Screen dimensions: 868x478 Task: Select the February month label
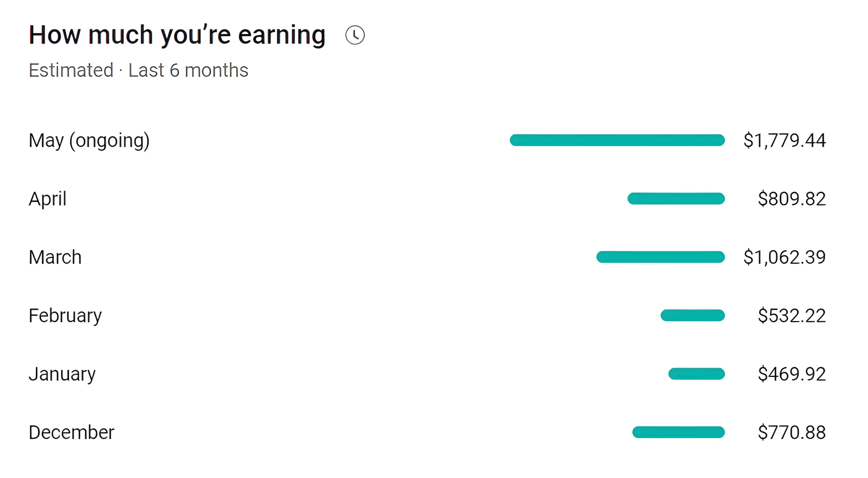(x=65, y=316)
